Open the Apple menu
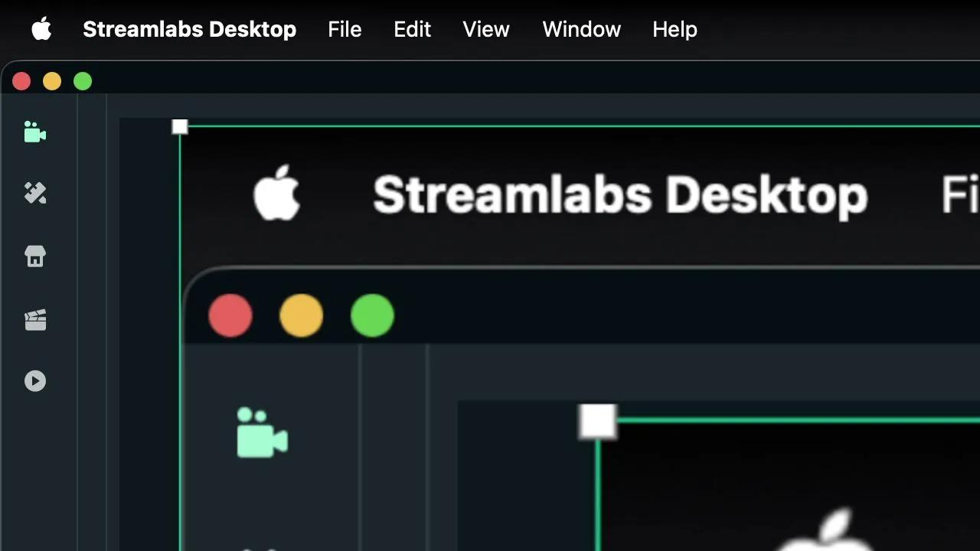This screenshot has height=551, width=980. [41, 29]
